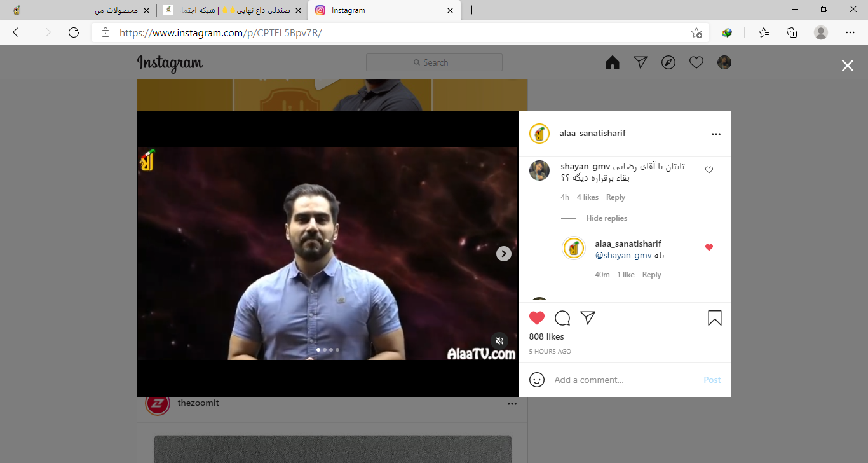Open direct messages paper plane icon
The width and height of the screenshot is (868, 463).
(641, 62)
